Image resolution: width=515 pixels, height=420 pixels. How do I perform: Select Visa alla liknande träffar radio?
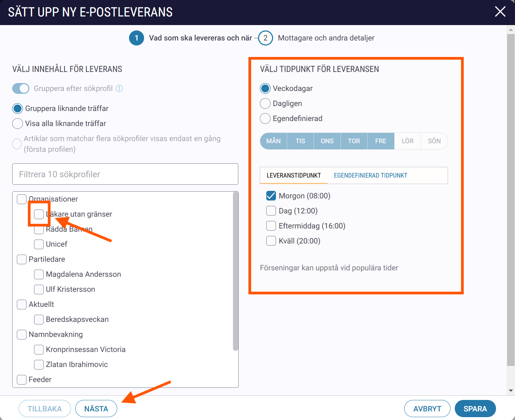18,124
